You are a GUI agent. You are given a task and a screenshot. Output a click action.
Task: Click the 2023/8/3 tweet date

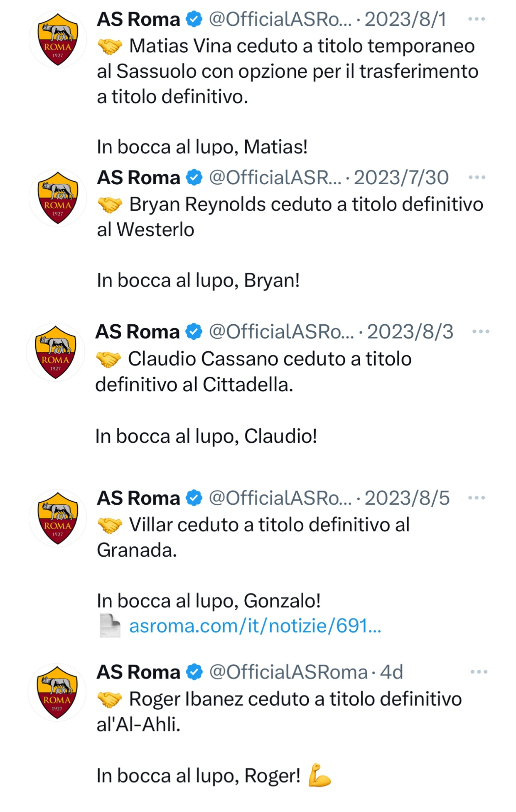tap(410, 332)
